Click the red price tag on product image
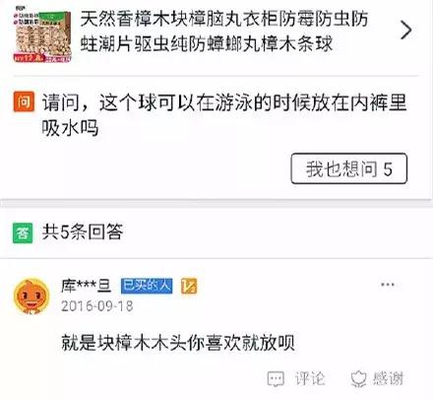Screen dimensions: 433x400 point(29,58)
